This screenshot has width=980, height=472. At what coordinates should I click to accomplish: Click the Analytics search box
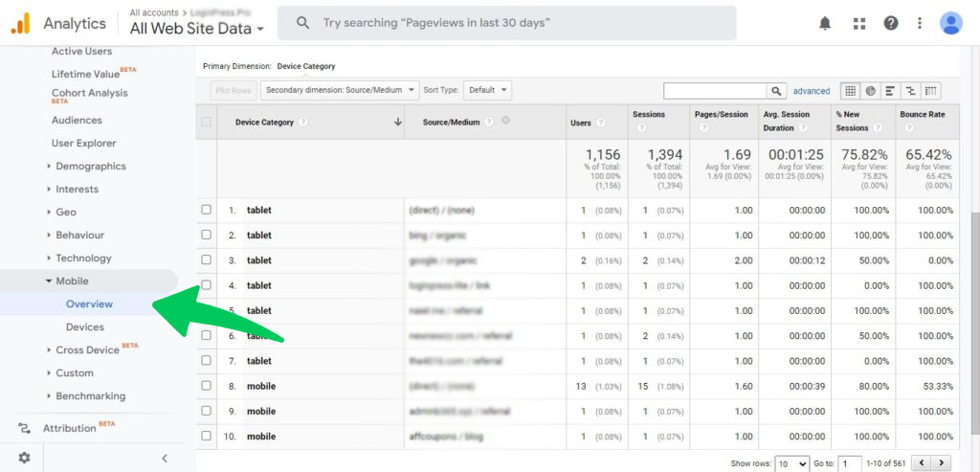pyautogui.click(x=507, y=23)
